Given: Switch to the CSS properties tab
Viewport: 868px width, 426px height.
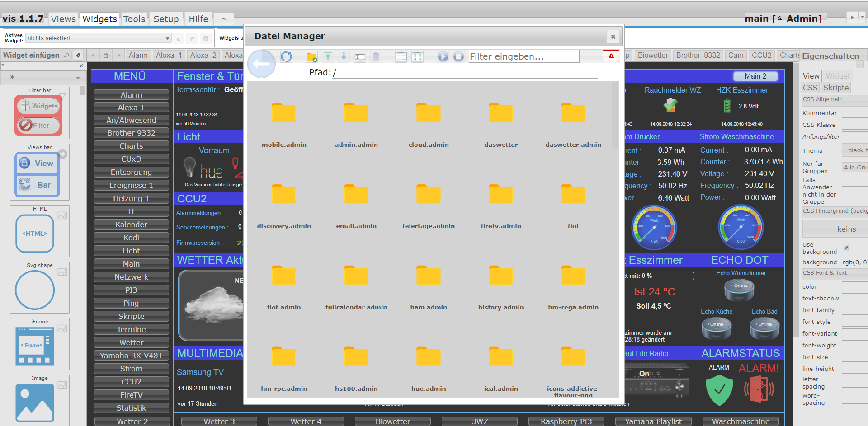Looking at the screenshot, I should (x=810, y=88).
